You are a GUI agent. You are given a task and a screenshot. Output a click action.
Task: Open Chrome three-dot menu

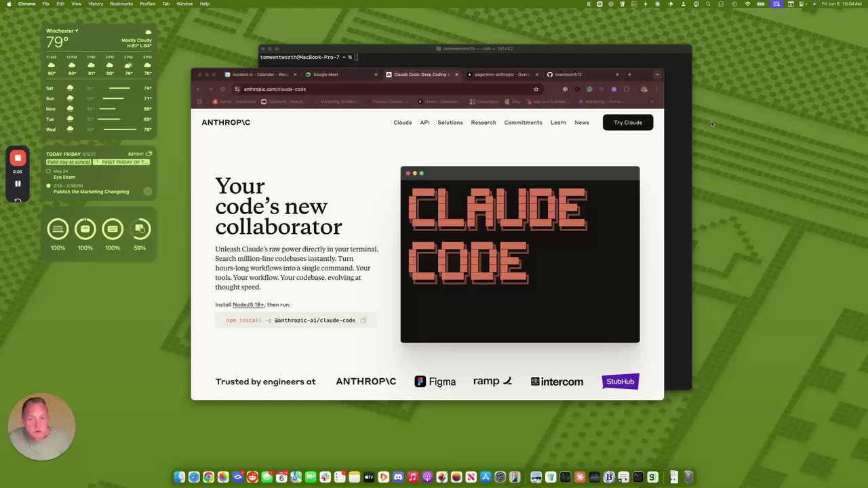[656, 89]
